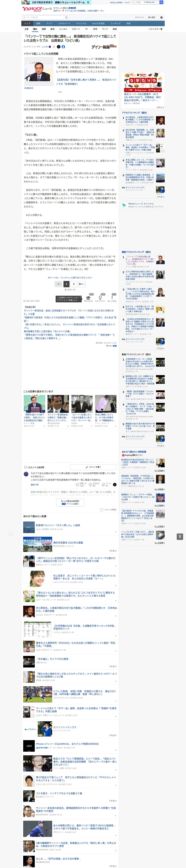Image resolution: width=186 pixels, height=868 pixels.
Task: Open the 経済 category tab
Action: pos(52,29)
